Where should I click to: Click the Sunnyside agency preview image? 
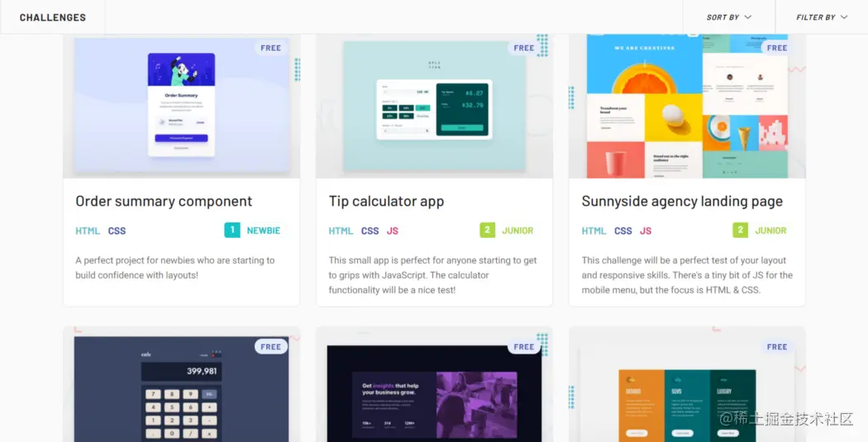pyautogui.click(x=687, y=107)
